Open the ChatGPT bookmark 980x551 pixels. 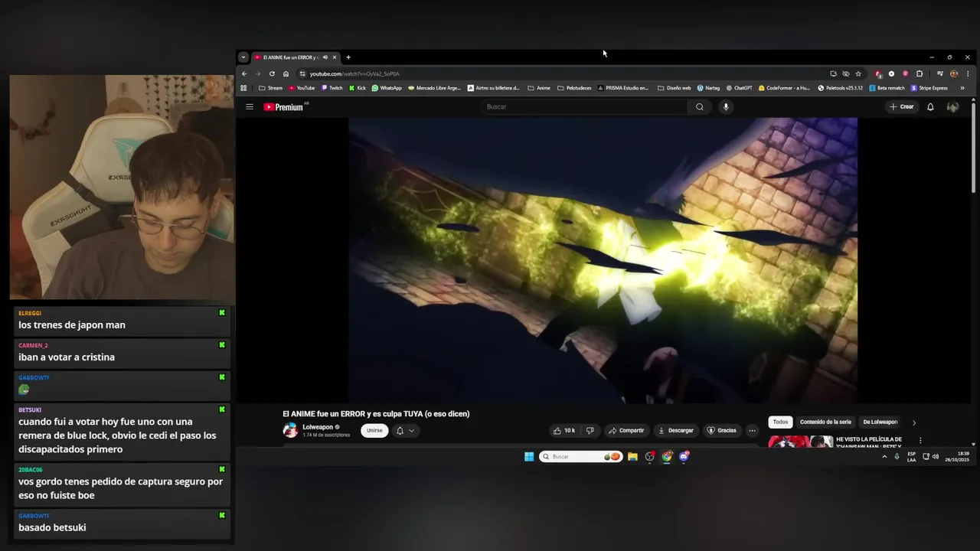point(739,88)
